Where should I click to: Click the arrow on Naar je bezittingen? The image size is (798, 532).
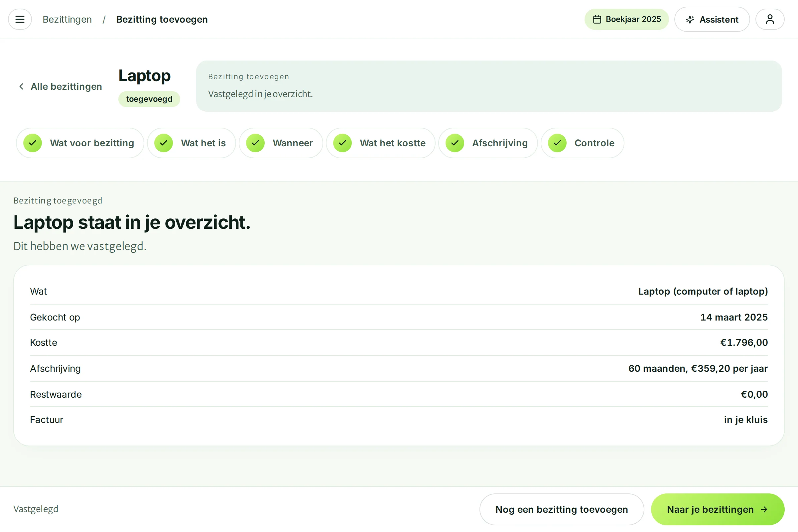764,509
